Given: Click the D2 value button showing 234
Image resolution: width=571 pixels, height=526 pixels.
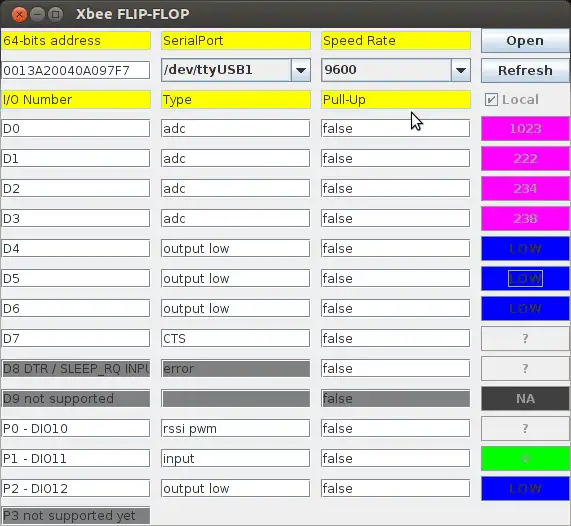Looking at the screenshot, I should [x=525, y=188].
